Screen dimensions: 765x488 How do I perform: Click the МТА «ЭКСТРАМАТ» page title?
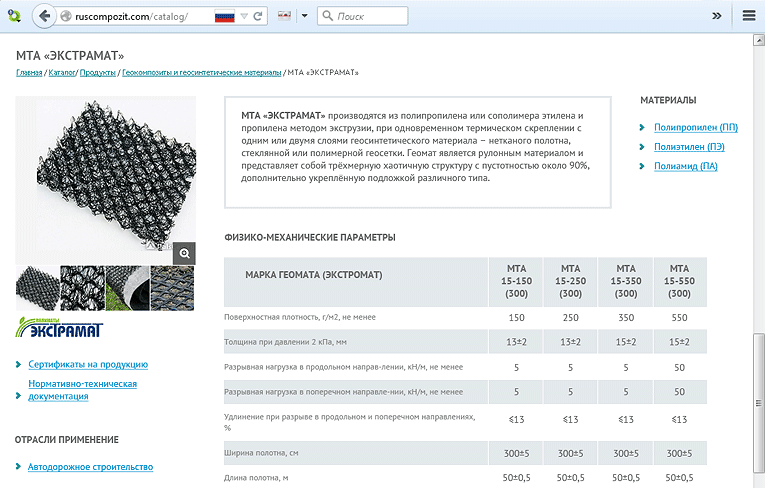[x=70, y=56]
